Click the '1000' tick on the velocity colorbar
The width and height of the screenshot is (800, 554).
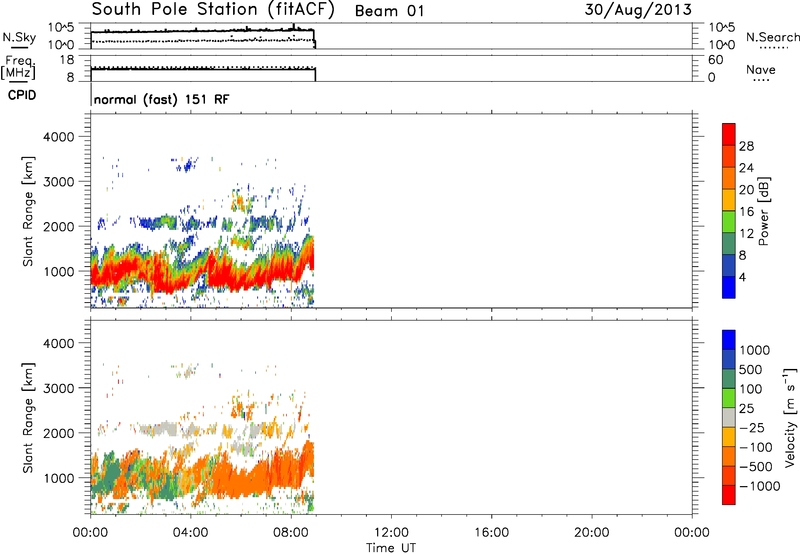pyautogui.click(x=754, y=350)
